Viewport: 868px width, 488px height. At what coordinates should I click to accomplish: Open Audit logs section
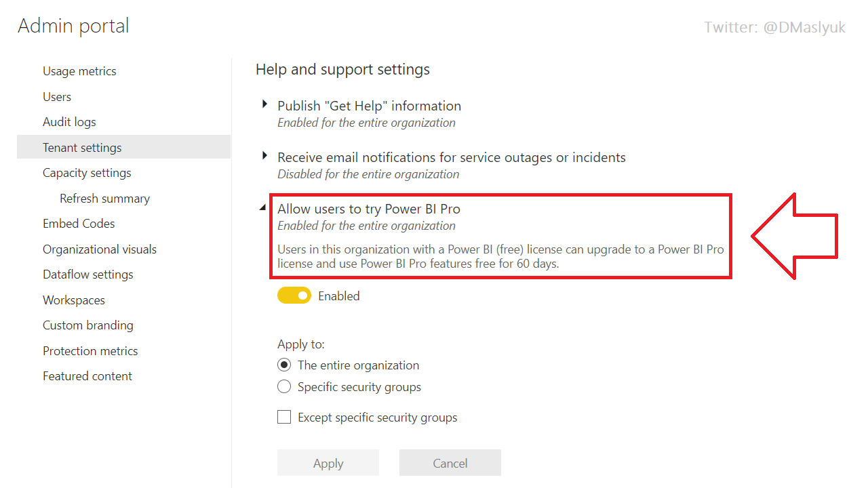pos(69,122)
